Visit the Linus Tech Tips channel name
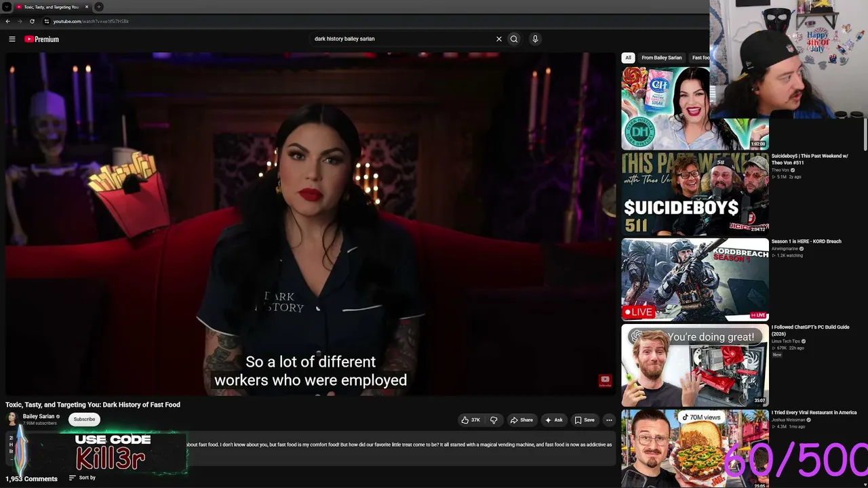The width and height of the screenshot is (868, 488). (x=786, y=341)
